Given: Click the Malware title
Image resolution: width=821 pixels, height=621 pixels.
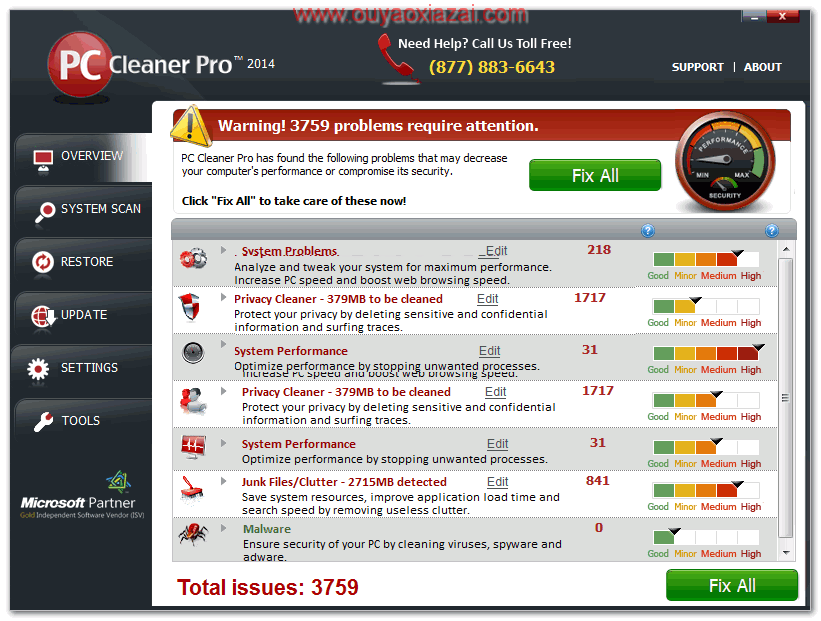Looking at the screenshot, I should click(267, 529).
